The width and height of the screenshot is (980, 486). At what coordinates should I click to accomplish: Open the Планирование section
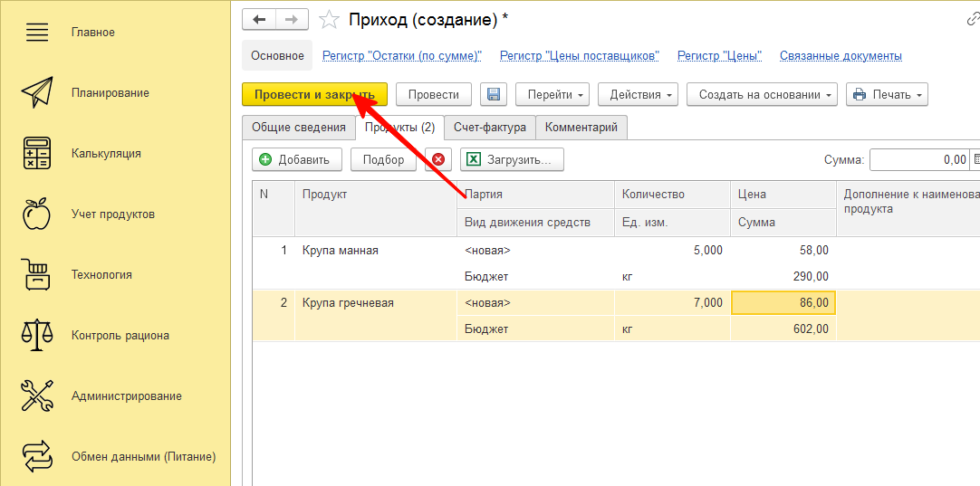(110, 93)
